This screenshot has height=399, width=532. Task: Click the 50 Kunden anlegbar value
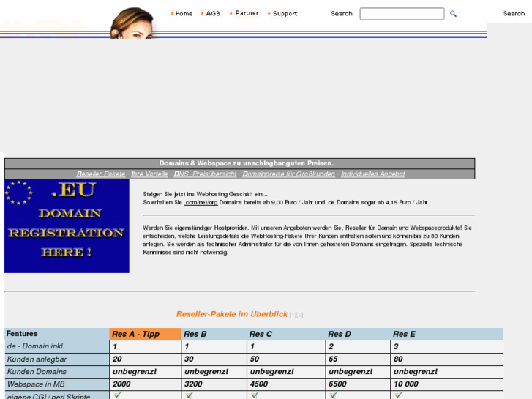[255, 359]
